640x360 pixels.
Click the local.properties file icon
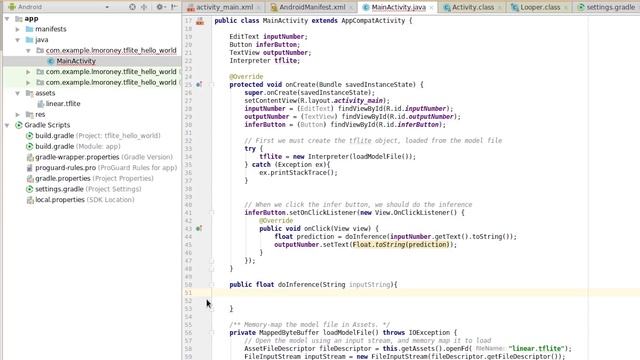click(29, 200)
